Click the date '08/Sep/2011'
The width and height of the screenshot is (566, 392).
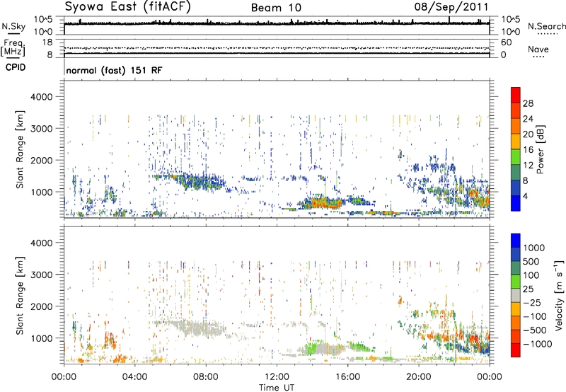pyautogui.click(x=451, y=7)
